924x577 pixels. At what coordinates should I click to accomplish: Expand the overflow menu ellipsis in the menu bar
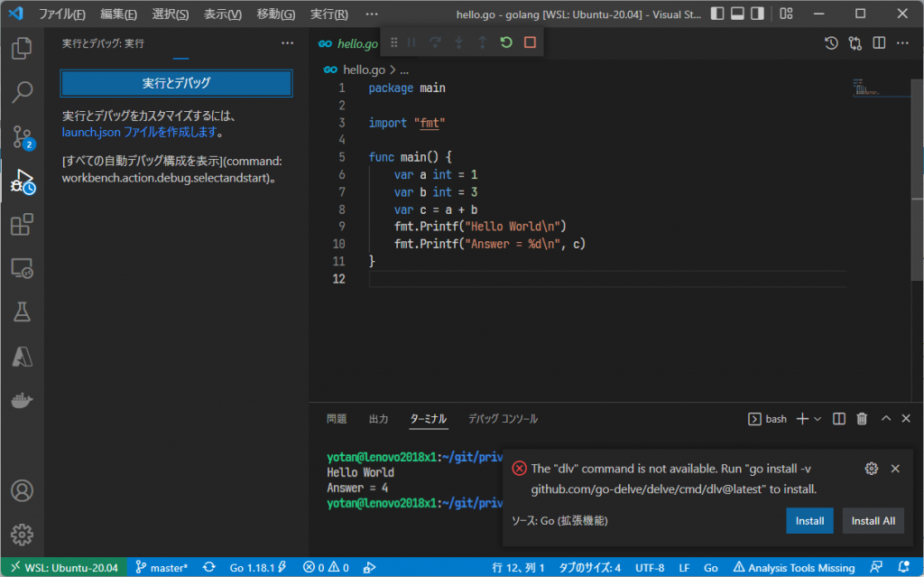(x=371, y=14)
